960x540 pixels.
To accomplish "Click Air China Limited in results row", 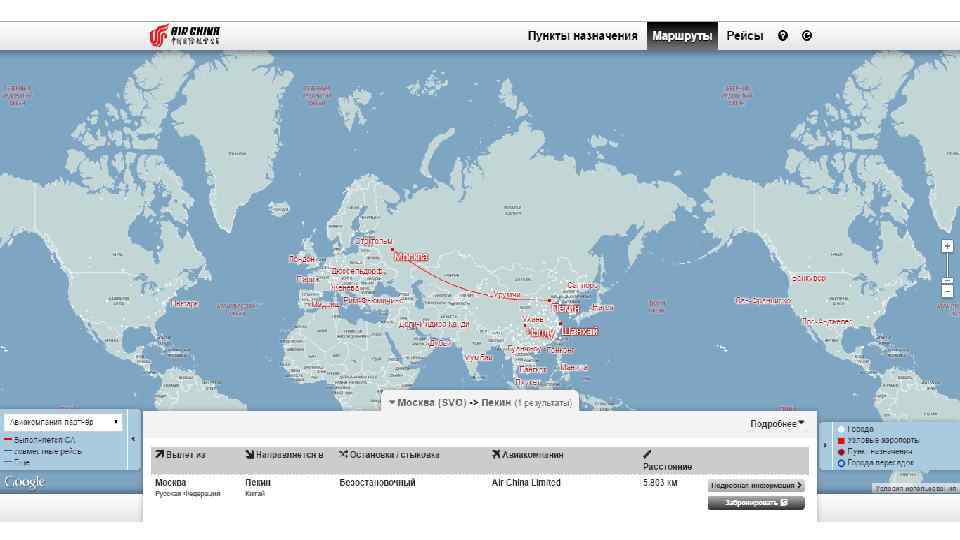I will 526,482.
